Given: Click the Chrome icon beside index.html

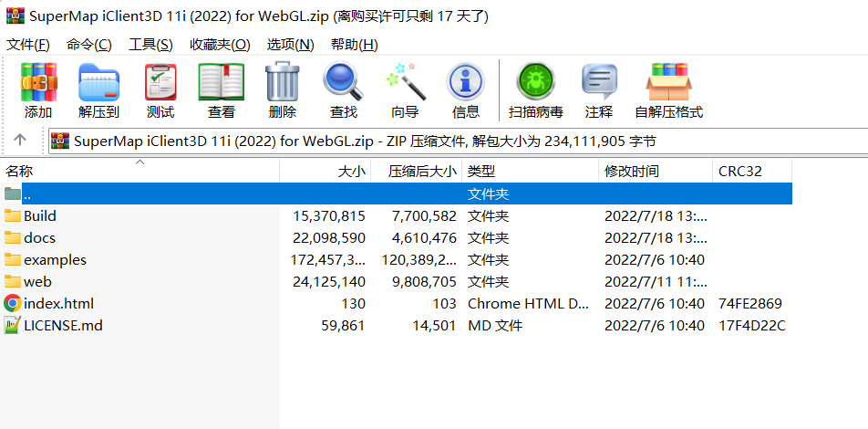Looking at the screenshot, I should coord(12,303).
